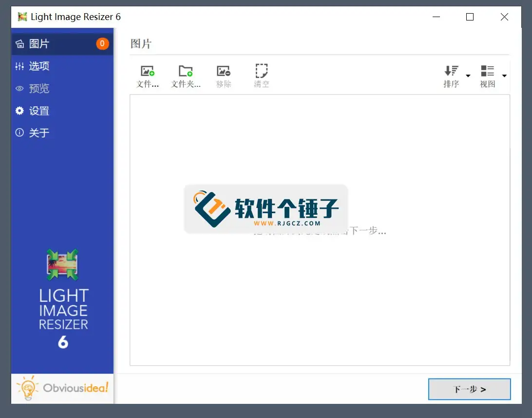Viewport: 532px width, 418px height.
Task: Click inside the empty image list area
Action: coord(320,302)
